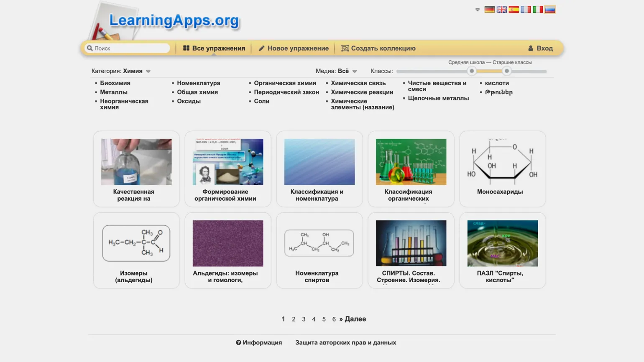Choose the Spanish flag language icon

click(x=514, y=10)
